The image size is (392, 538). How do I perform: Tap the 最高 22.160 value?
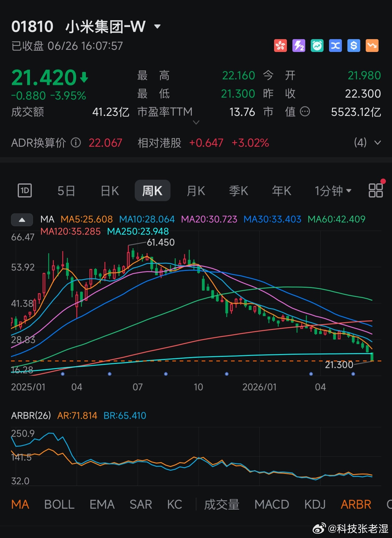[238, 76]
